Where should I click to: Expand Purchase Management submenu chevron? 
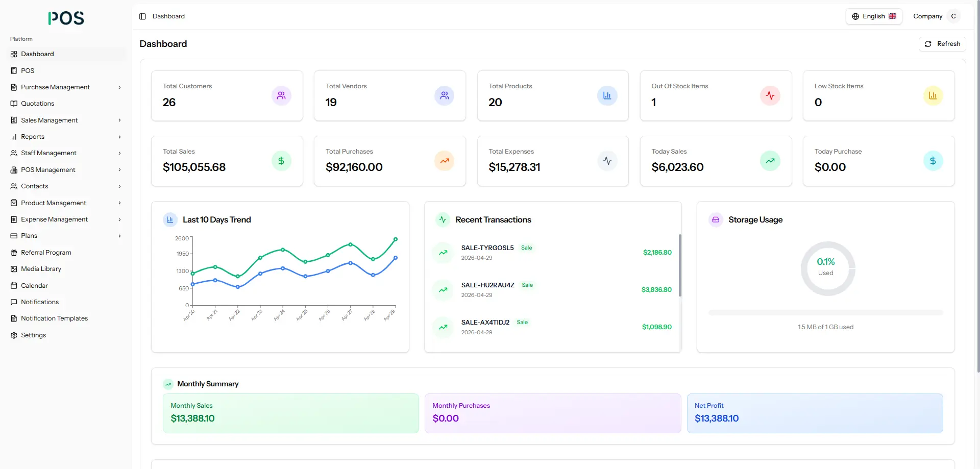(120, 87)
